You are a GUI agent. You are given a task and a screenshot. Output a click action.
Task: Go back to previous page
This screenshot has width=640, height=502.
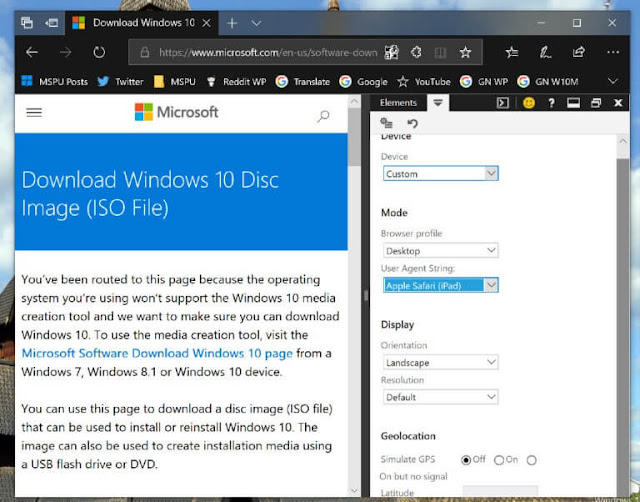pyautogui.click(x=32, y=52)
